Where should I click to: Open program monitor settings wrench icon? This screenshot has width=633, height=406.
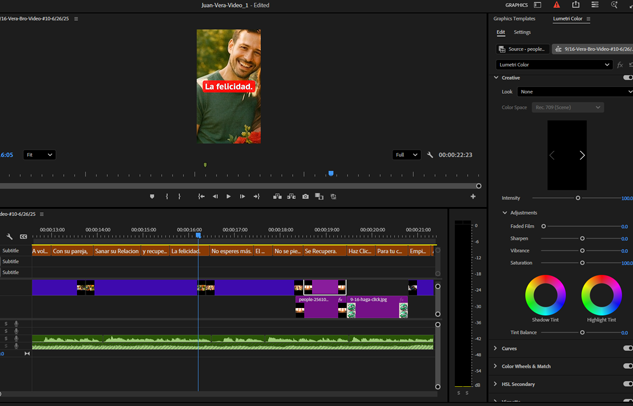tap(430, 155)
